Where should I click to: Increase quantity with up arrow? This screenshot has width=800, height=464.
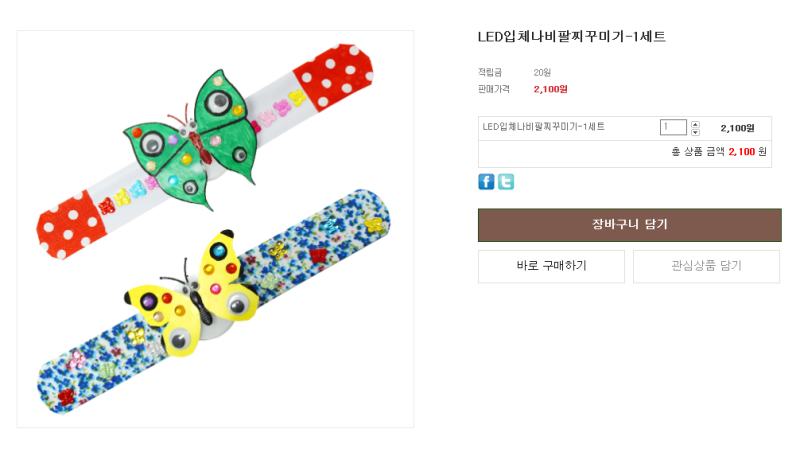click(696, 123)
